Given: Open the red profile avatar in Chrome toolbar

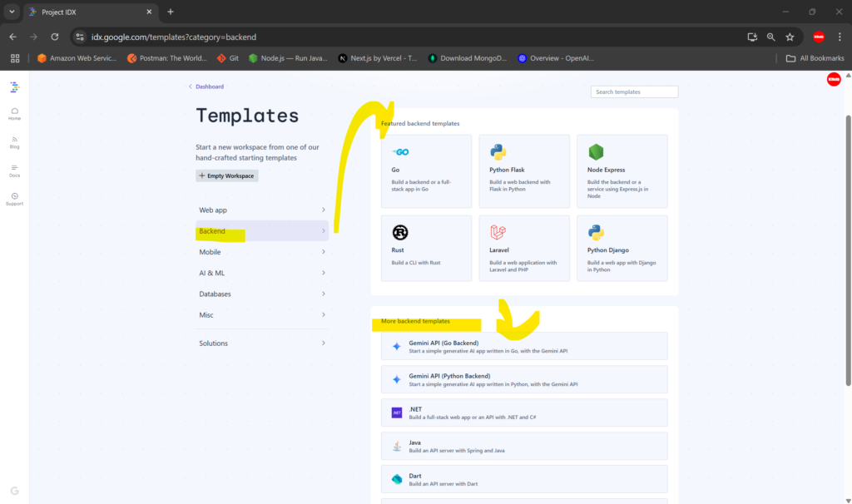Looking at the screenshot, I should 819,37.
